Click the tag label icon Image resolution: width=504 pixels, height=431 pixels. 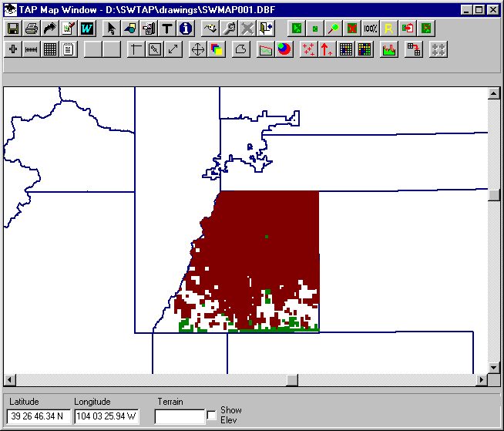[x=210, y=29]
